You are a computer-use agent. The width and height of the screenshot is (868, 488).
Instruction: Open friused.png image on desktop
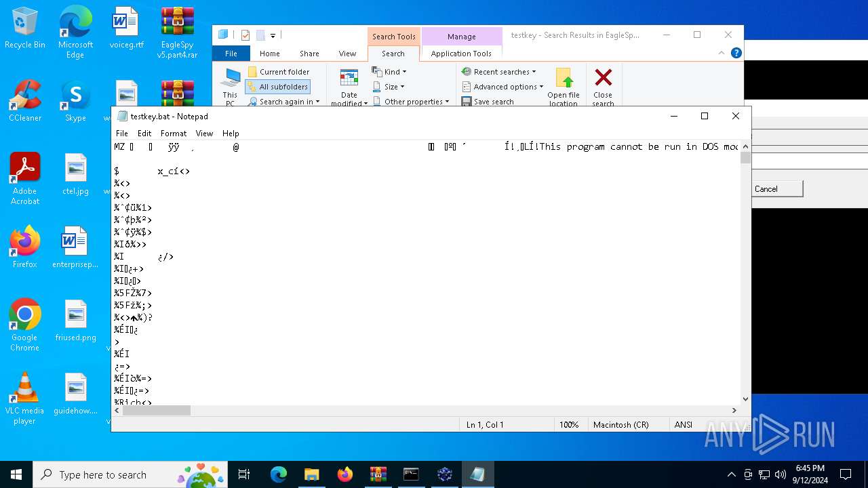point(75,321)
